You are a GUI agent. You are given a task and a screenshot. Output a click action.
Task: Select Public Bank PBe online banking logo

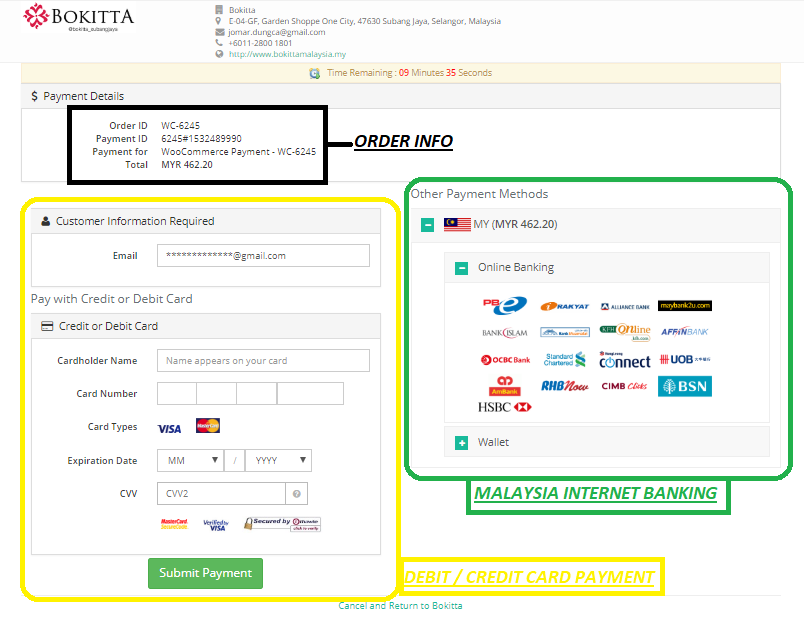(x=505, y=305)
